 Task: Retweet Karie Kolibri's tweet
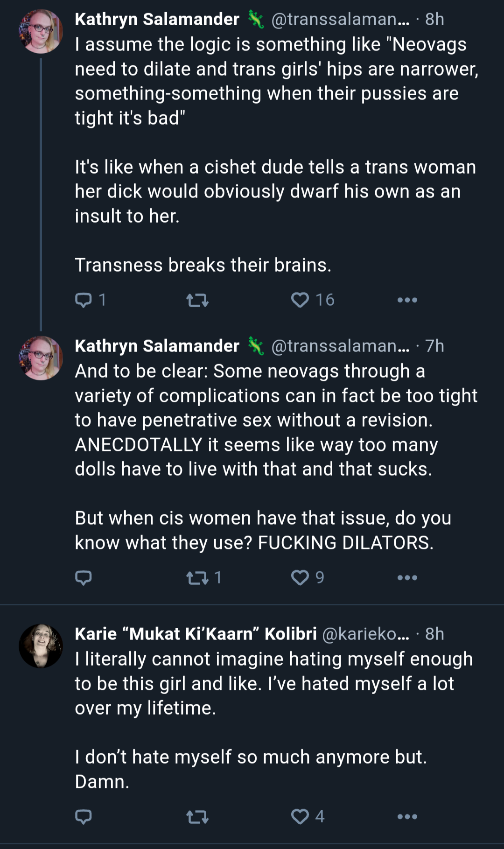click(x=197, y=817)
